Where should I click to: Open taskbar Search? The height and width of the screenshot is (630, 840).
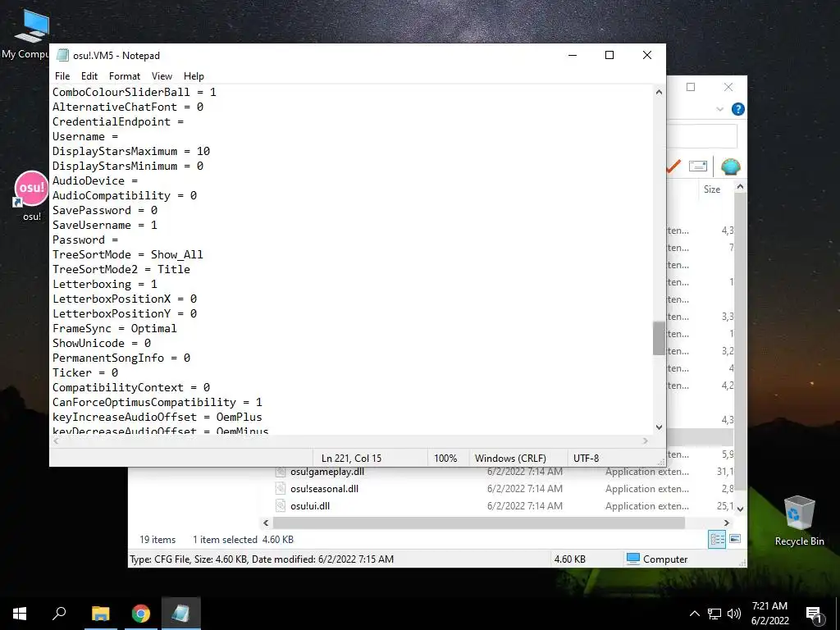pos(59,614)
